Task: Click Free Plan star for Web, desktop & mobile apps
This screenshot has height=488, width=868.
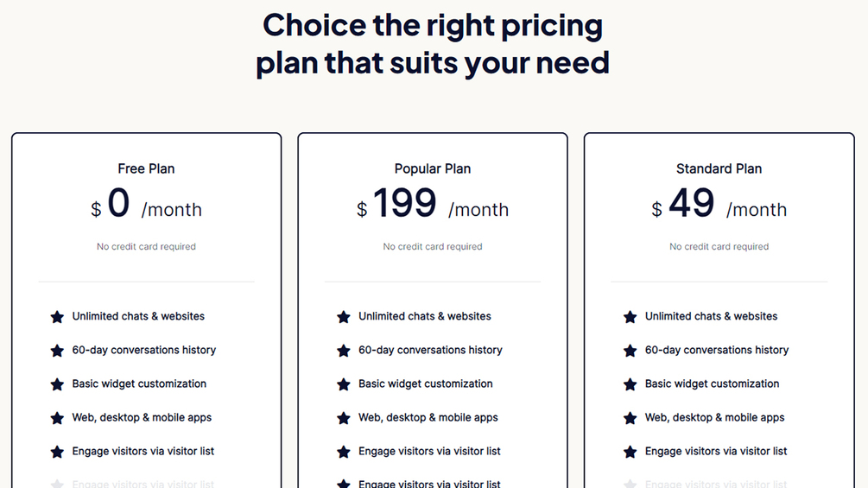Action: [x=57, y=418]
